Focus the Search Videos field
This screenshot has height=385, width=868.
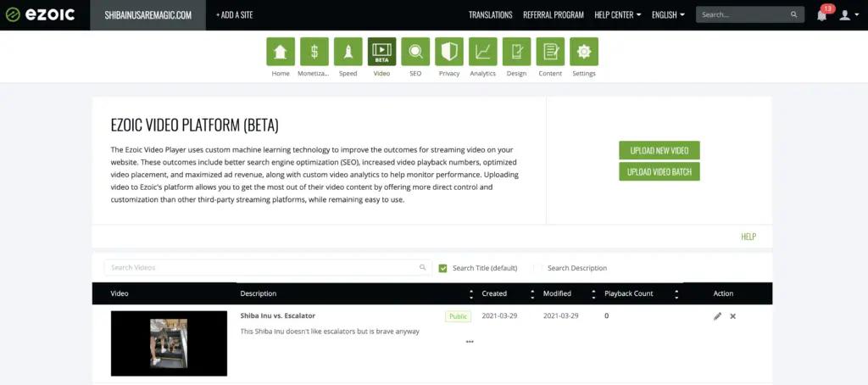coord(268,268)
